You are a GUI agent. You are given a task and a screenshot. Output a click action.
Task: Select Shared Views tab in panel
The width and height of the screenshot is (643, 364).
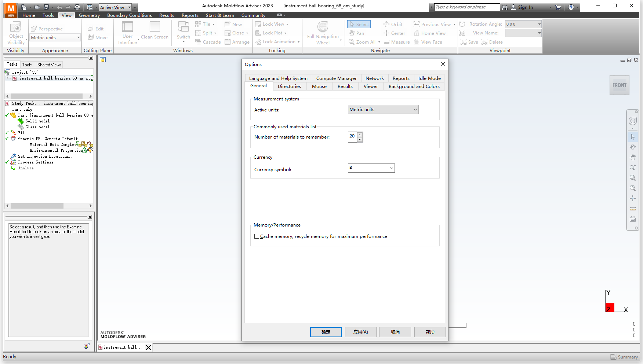tap(49, 65)
